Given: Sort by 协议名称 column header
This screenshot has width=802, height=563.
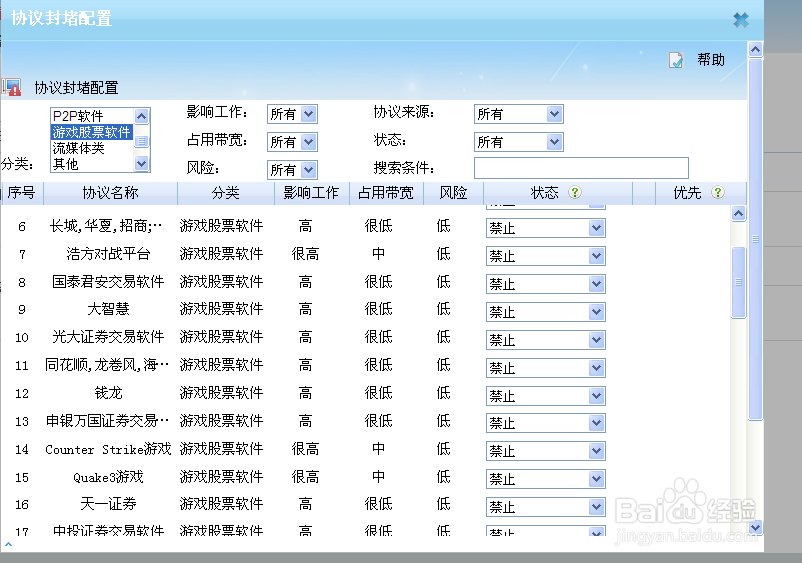Looking at the screenshot, I should [x=110, y=193].
